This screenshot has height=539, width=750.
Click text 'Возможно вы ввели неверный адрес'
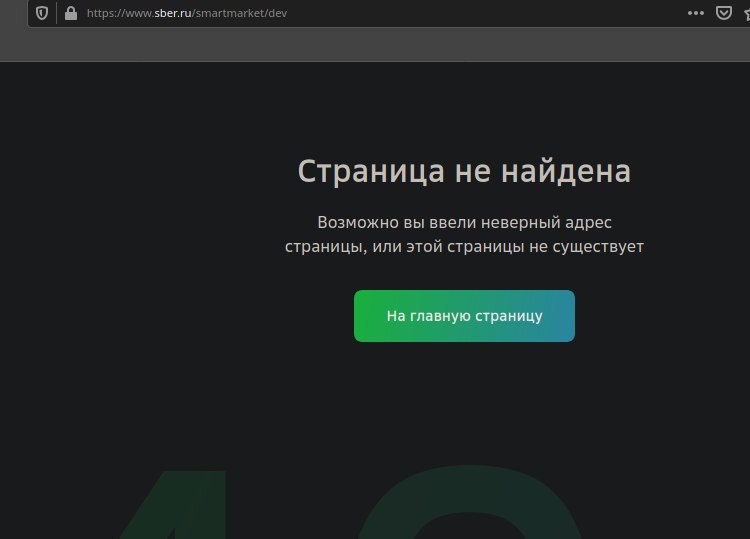point(464,222)
